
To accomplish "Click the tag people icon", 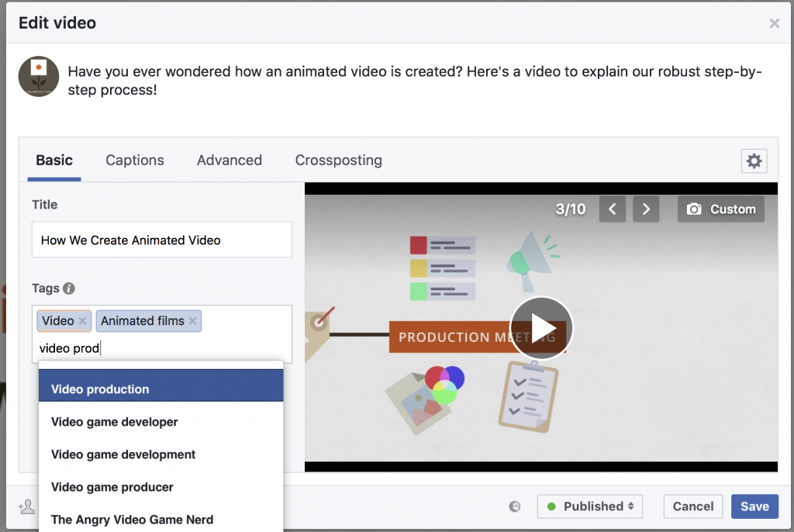I will pyautogui.click(x=26, y=506).
